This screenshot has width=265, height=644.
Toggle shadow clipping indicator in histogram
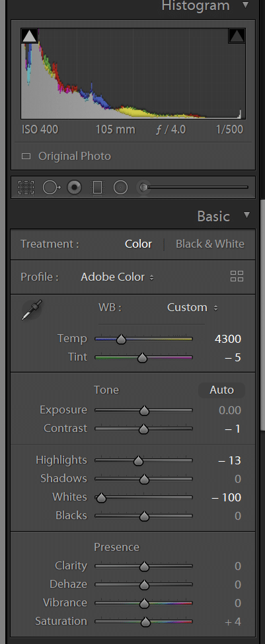(29, 36)
